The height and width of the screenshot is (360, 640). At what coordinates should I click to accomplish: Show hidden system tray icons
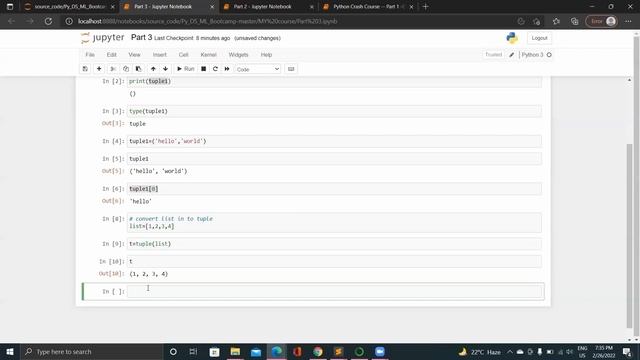click(510, 351)
